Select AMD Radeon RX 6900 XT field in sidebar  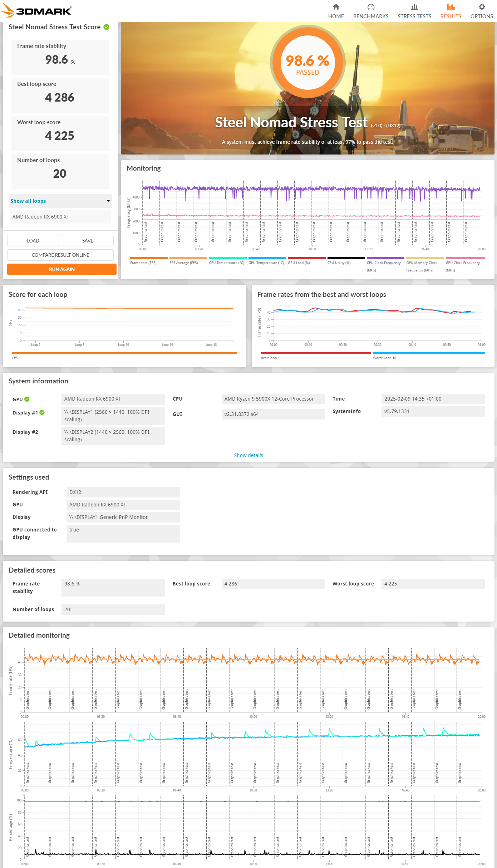60,217
